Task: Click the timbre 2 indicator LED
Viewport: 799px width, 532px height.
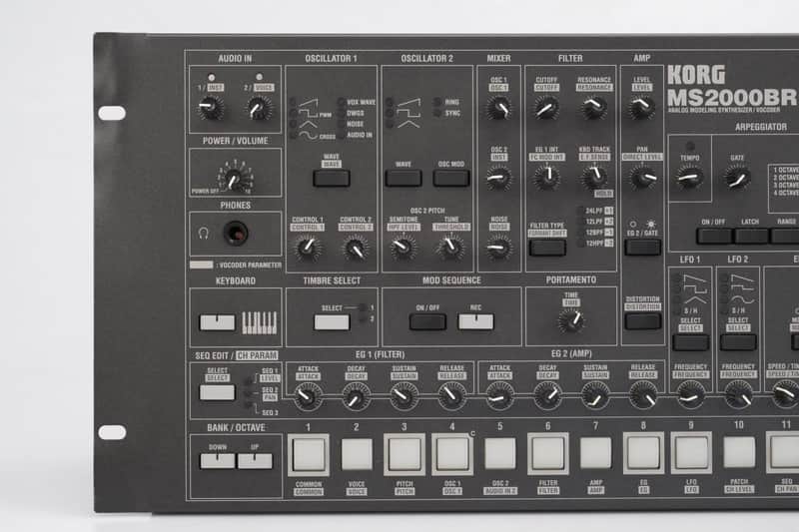Action: [x=363, y=318]
